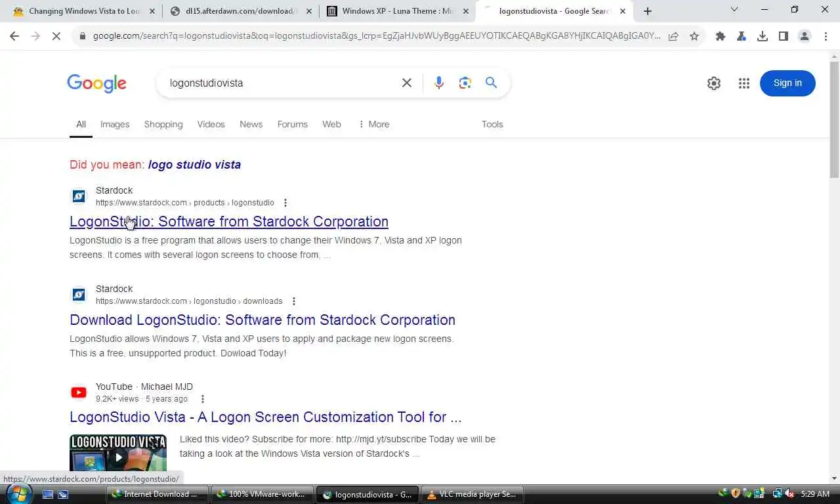Select the All results tab

click(x=81, y=124)
